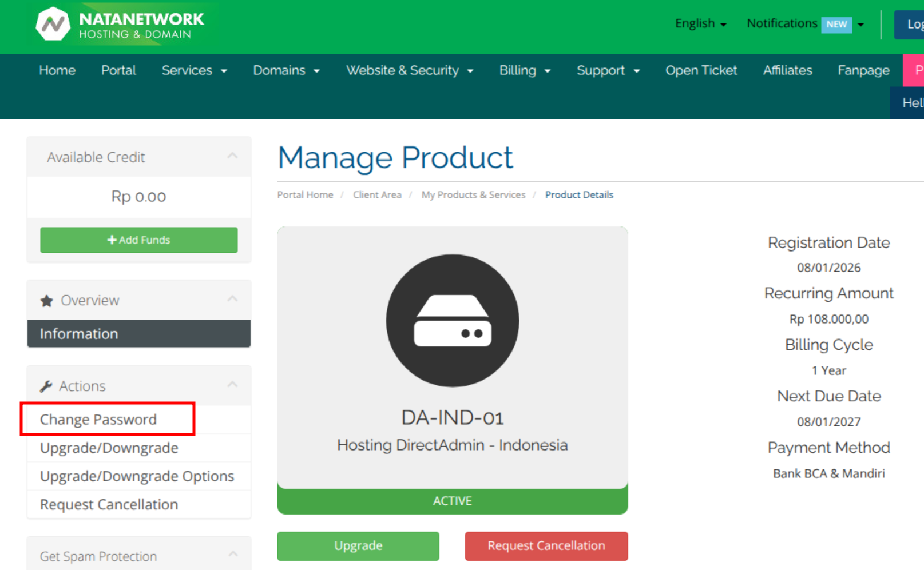Screen dimensions: 924x570
Task: Open the Affiliates page
Action: coord(787,70)
